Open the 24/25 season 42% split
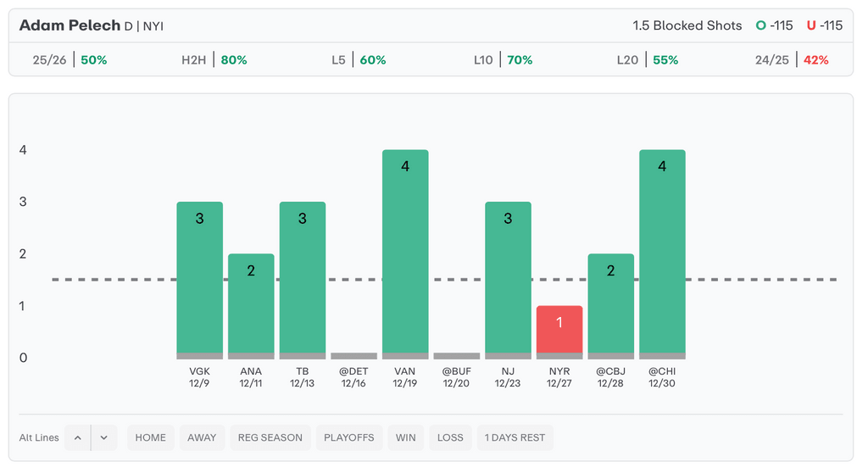 [x=792, y=60]
